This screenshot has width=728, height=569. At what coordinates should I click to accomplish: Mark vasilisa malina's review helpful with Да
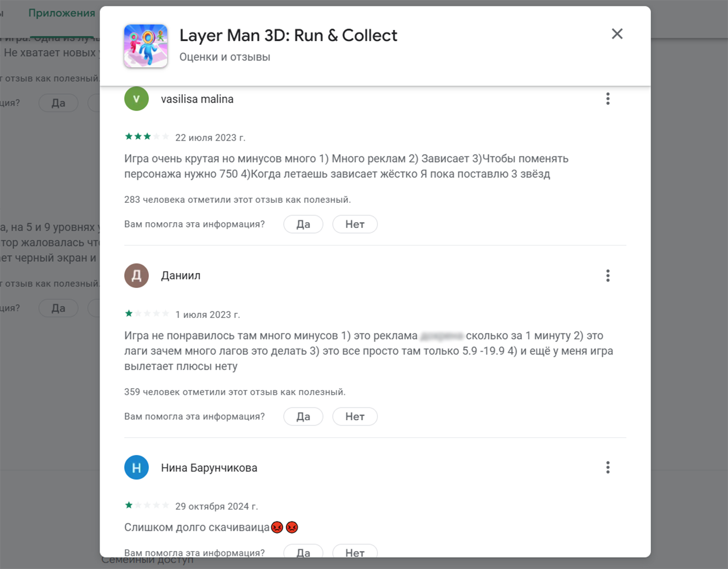click(x=303, y=224)
